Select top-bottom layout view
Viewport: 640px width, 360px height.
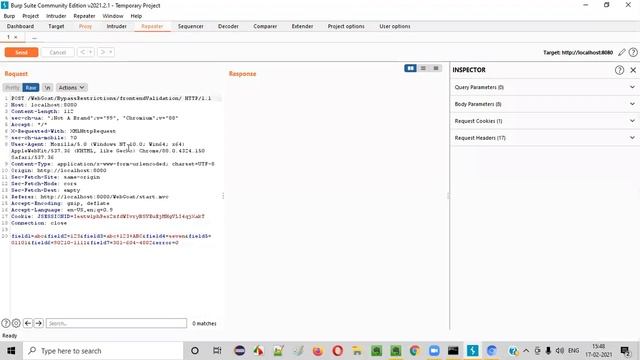(x=423, y=68)
